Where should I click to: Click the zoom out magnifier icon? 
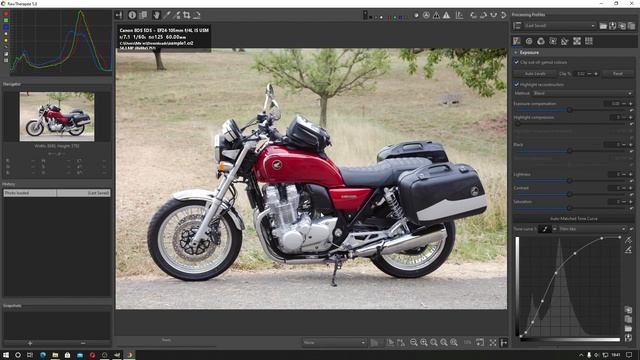(x=413, y=342)
